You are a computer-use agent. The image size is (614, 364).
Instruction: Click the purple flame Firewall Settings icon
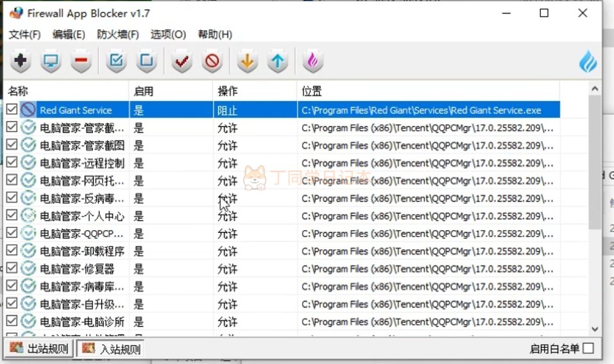click(x=312, y=61)
